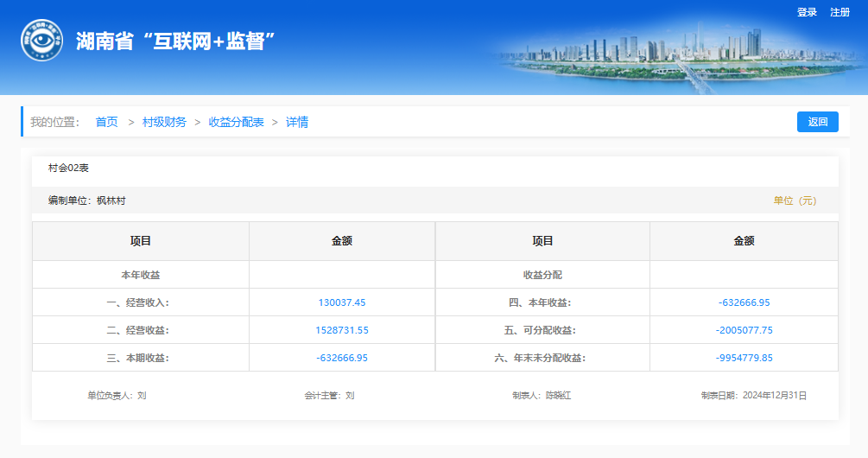Image resolution: width=868 pixels, height=458 pixels.
Task: Select the 制表人：陈晓红 text
Action: (x=542, y=396)
